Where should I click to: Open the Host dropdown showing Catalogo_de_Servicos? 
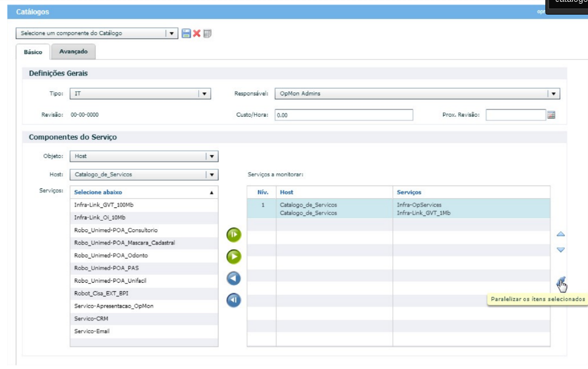coord(211,174)
